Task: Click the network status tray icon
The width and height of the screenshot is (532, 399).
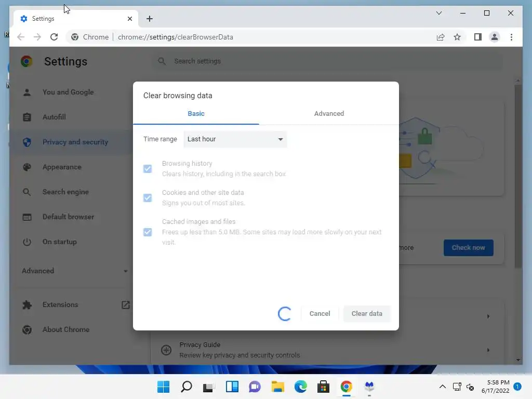Action: click(x=457, y=387)
